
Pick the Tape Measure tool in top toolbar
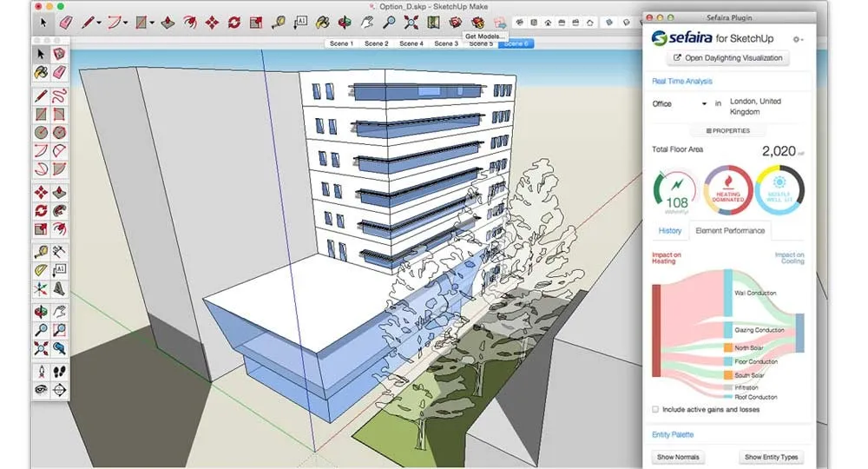(279, 23)
